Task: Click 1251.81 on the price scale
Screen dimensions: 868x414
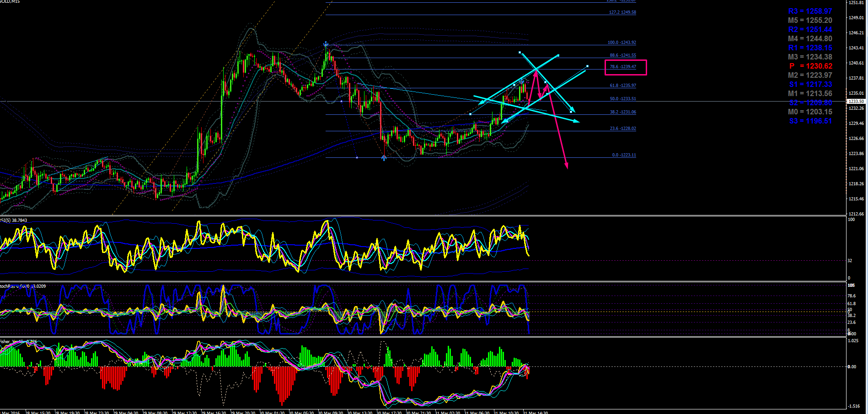Action: click(x=856, y=3)
